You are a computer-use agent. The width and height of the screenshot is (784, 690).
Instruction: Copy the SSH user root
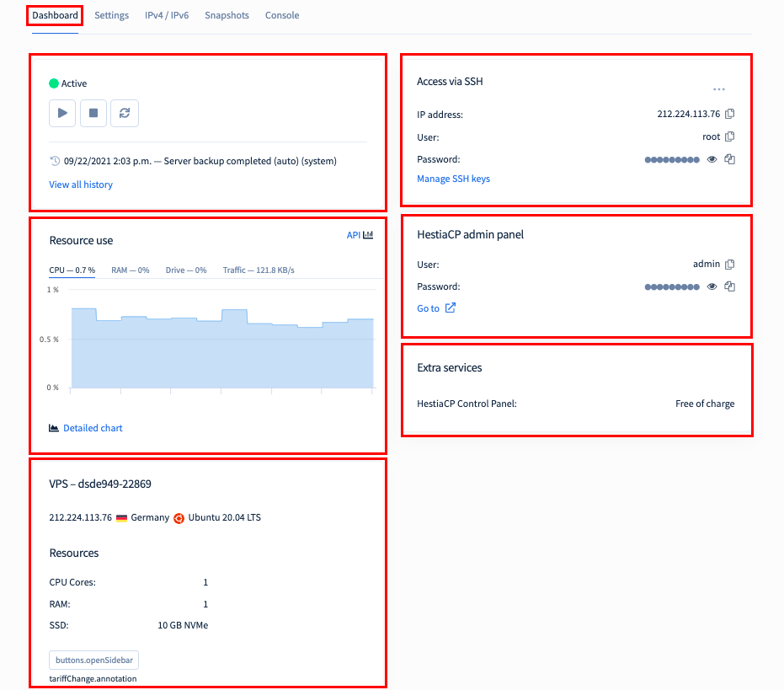[x=729, y=136]
